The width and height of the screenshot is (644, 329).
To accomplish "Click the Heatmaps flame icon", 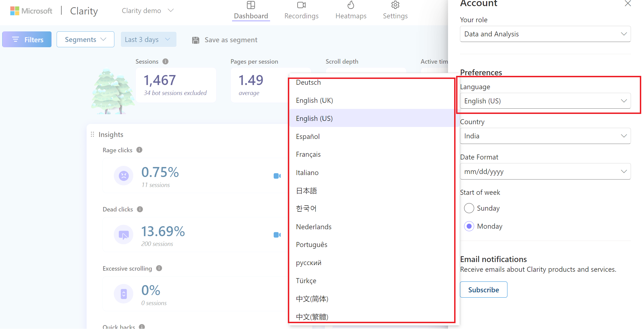I will tap(351, 5).
